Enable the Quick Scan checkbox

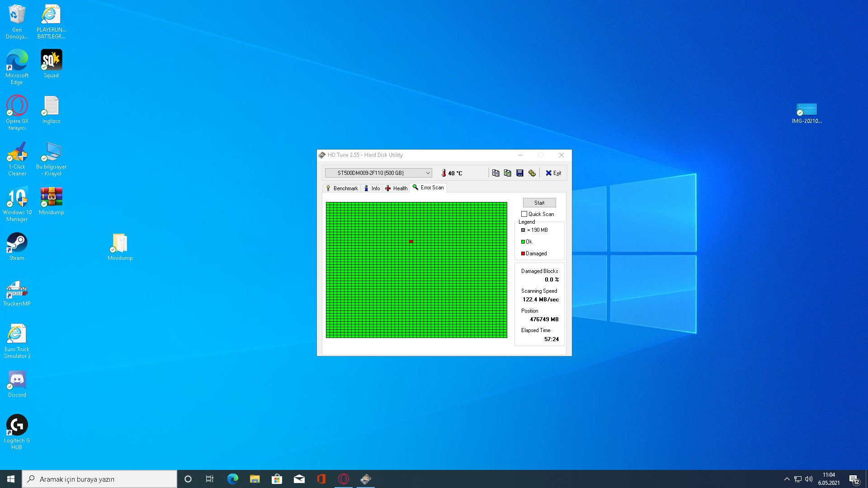(x=524, y=214)
